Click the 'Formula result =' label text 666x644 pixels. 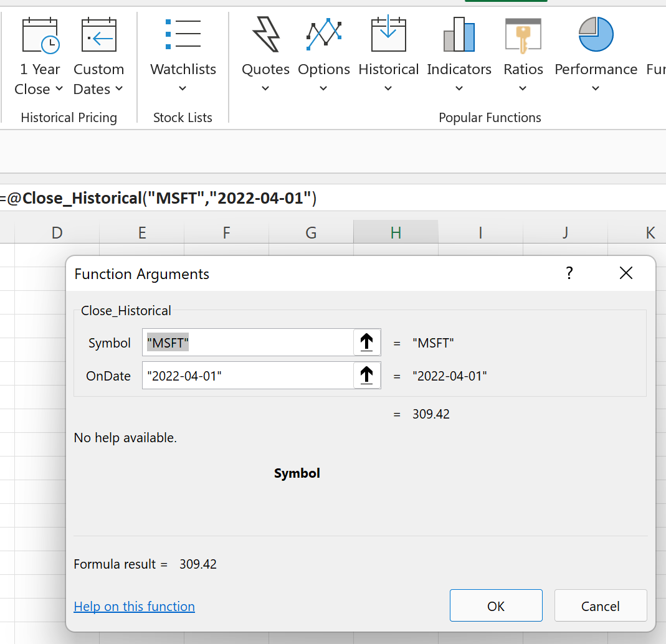pos(121,564)
